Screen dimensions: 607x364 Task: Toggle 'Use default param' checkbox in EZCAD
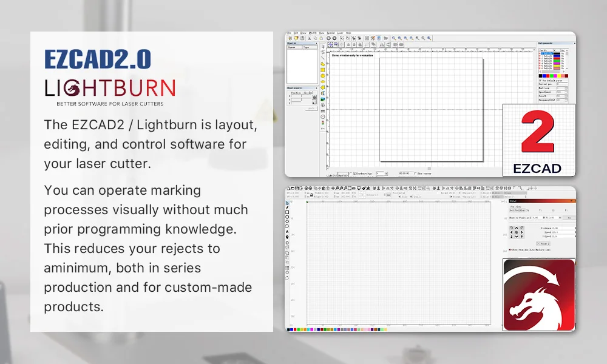click(x=540, y=81)
